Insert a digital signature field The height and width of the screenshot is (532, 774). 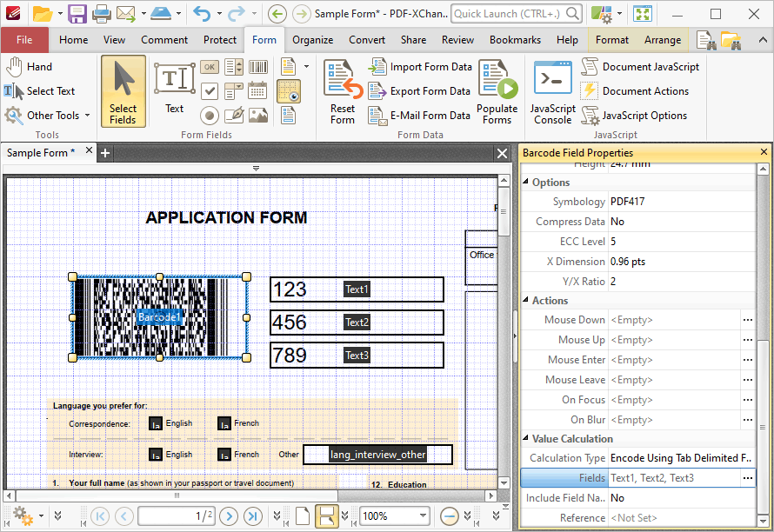[234, 116]
